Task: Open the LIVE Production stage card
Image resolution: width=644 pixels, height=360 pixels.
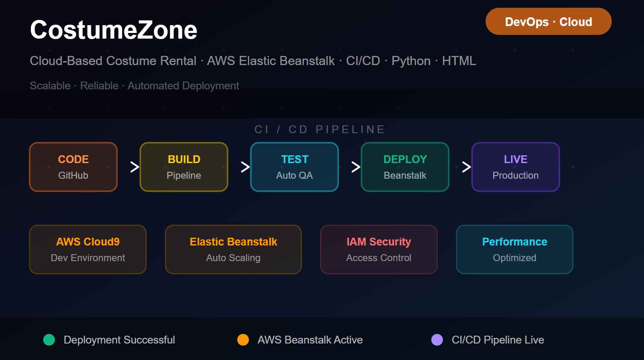Action: click(515, 167)
